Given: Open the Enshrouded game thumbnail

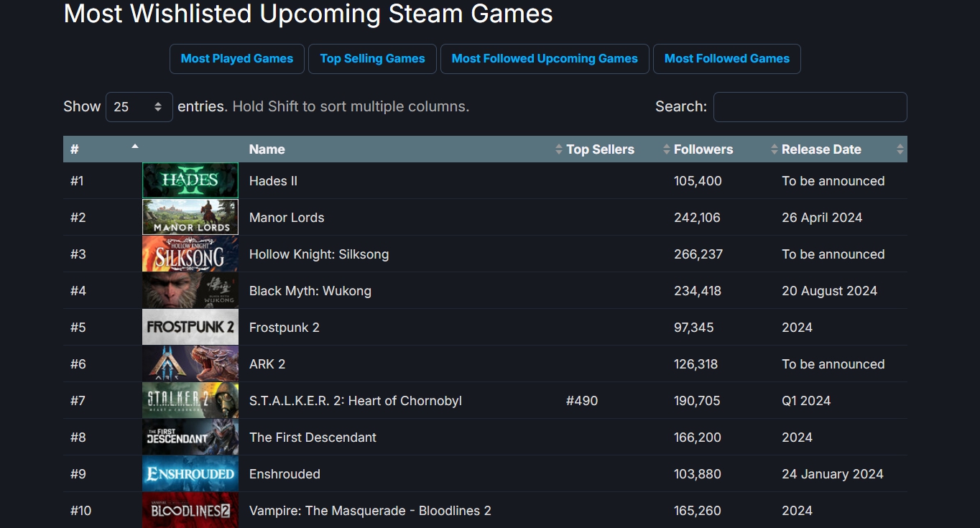Looking at the screenshot, I should (190, 473).
